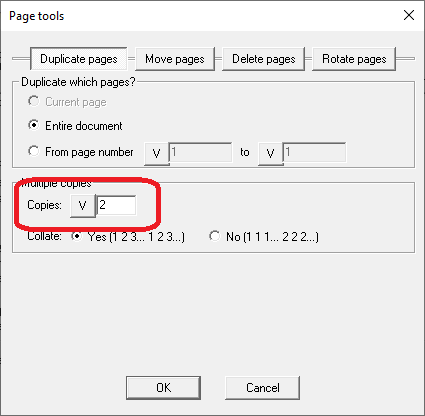Confirm with the OK button

coord(163,388)
